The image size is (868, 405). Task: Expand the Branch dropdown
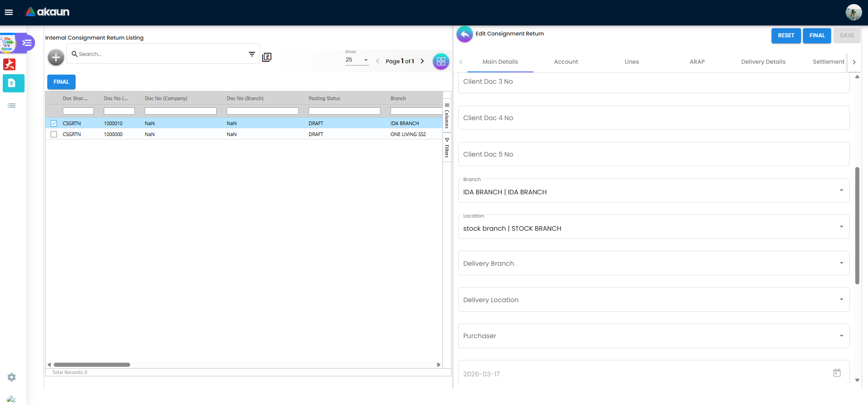click(841, 190)
